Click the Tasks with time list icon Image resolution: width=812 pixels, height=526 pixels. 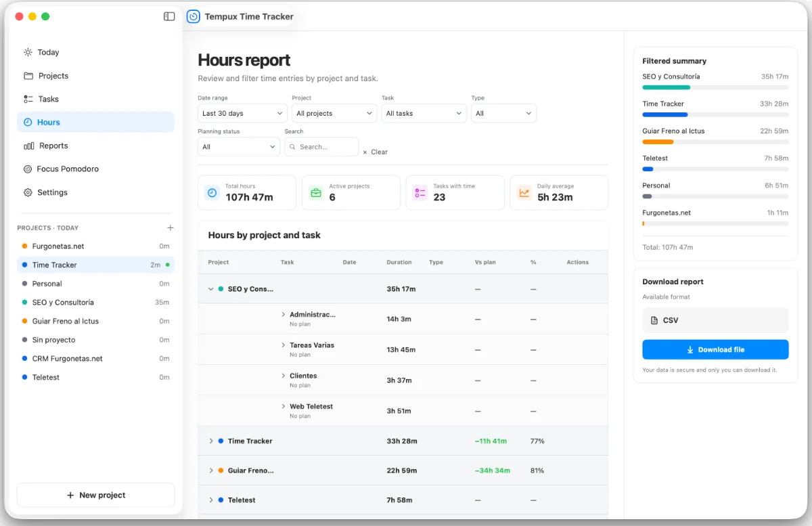click(420, 193)
